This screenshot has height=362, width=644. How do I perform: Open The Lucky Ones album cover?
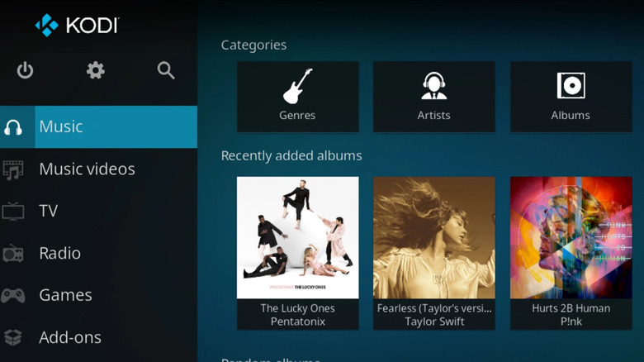[297, 238]
